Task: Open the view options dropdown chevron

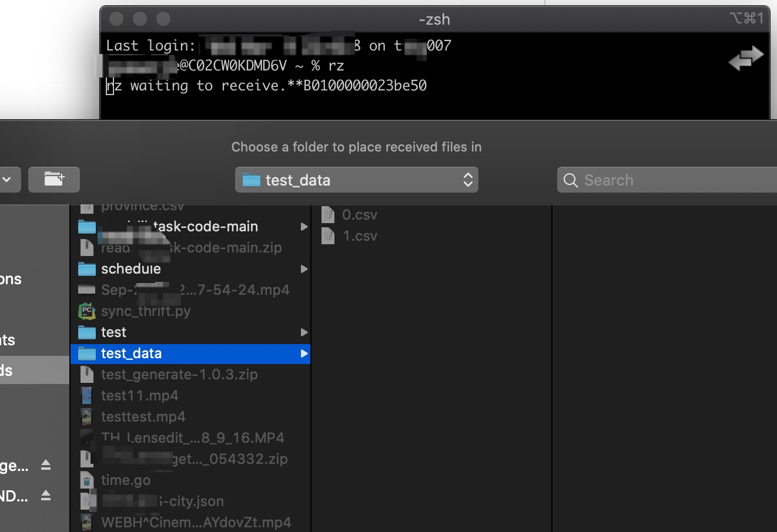Action: [7, 180]
